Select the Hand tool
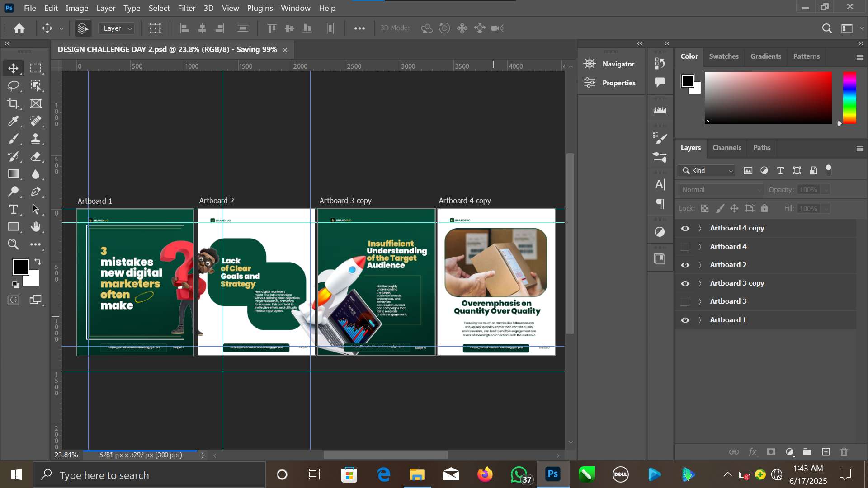This screenshot has height=488, width=868. click(x=36, y=227)
